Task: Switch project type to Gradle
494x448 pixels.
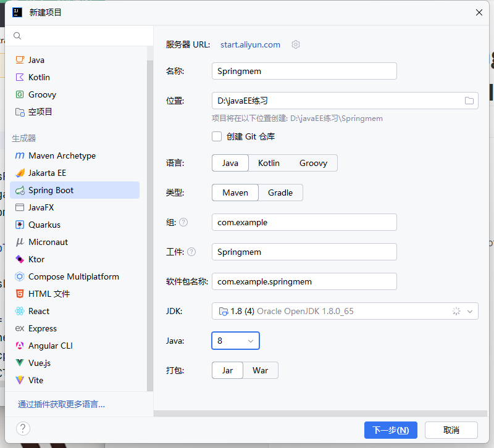Action: [280, 193]
